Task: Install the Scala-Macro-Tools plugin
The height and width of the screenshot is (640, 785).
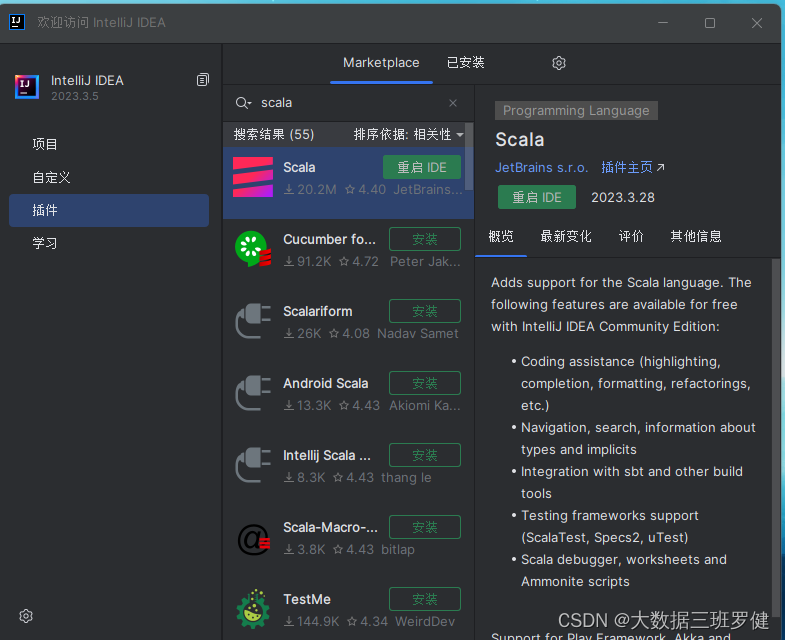Action: point(425,528)
